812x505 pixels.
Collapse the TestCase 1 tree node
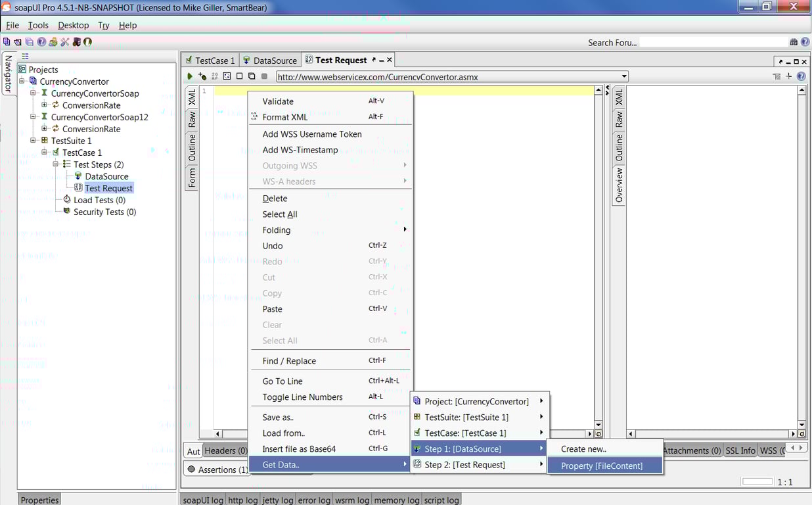click(45, 153)
